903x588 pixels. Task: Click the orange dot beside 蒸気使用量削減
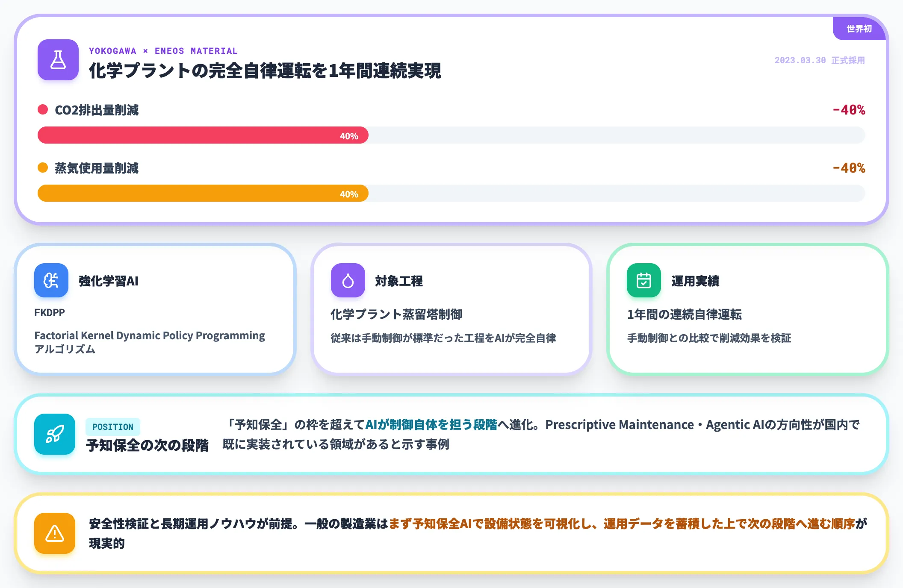(43, 168)
